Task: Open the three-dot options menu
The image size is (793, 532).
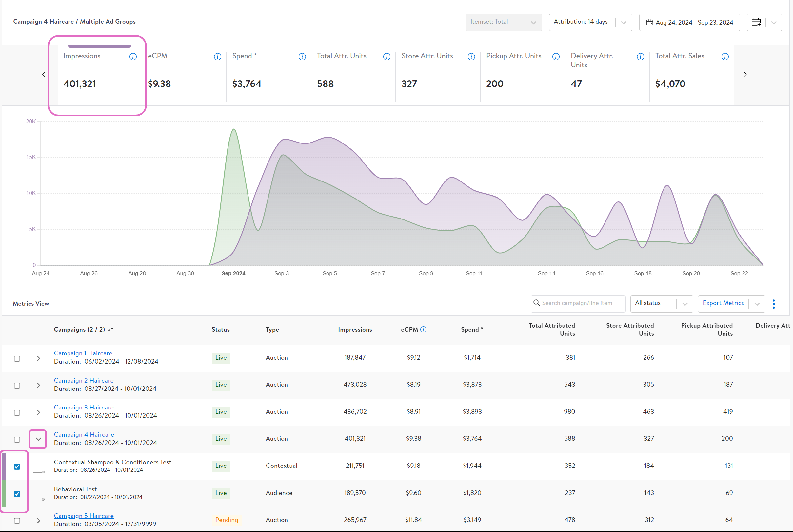Action: (773, 304)
